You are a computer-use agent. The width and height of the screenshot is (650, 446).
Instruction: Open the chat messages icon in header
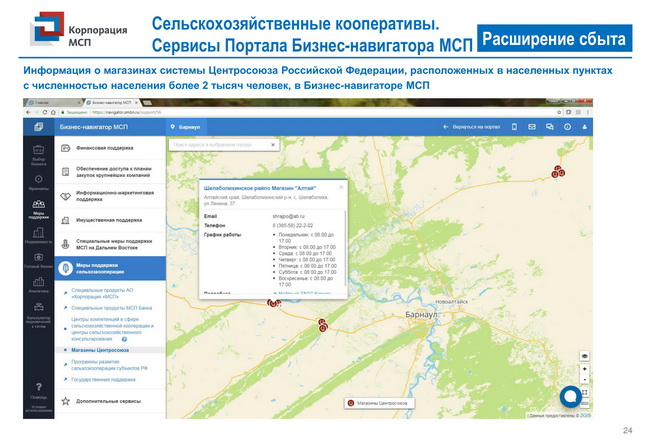(548, 128)
